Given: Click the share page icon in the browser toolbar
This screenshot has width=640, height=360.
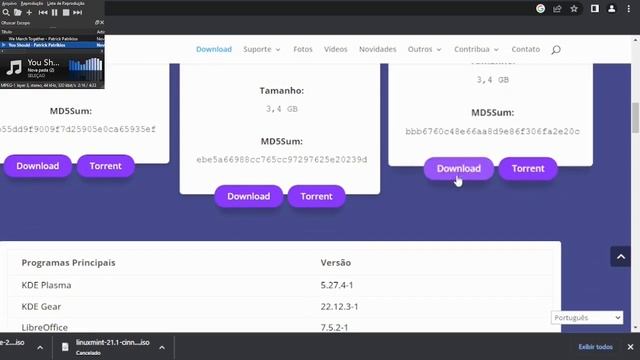Looking at the screenshot, I should 557,9.
